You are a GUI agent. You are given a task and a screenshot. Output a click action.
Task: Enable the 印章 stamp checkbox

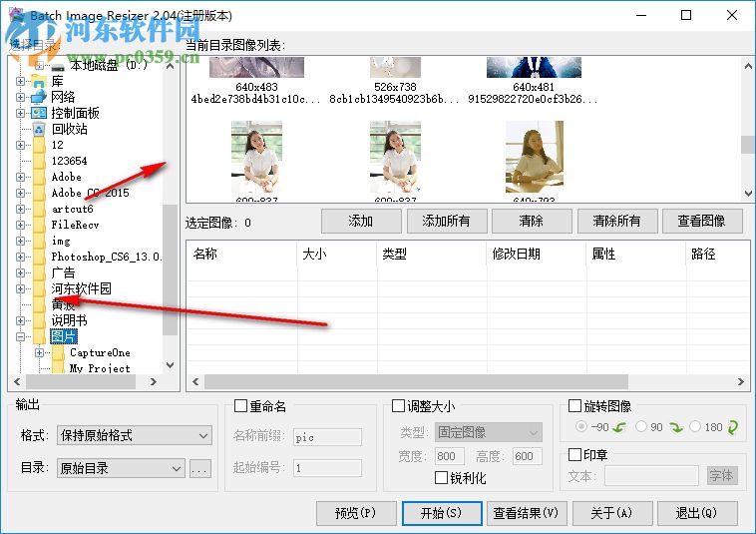(x=574, y=454)
